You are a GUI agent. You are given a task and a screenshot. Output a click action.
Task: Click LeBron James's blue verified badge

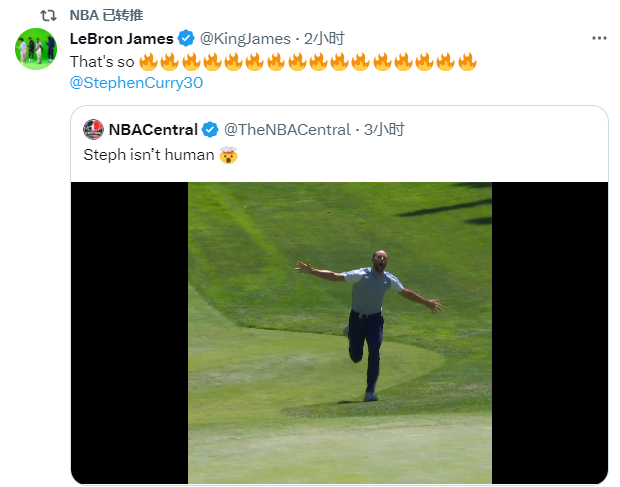coord(186,39)
